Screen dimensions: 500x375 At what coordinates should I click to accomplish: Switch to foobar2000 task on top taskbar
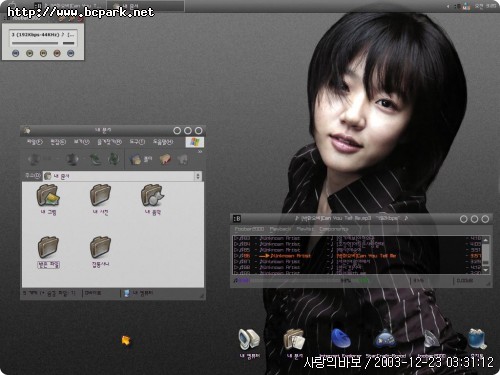(x=70, y=6)
